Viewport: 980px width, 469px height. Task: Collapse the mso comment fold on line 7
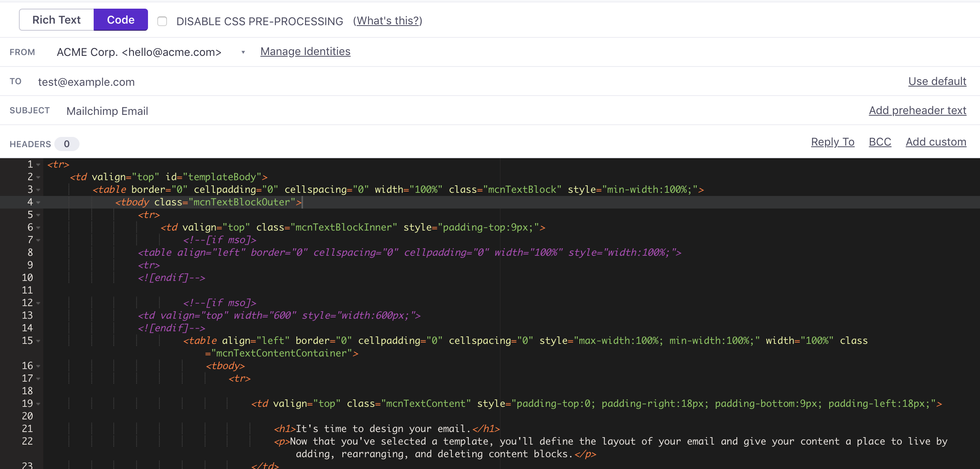coord(38,240)
